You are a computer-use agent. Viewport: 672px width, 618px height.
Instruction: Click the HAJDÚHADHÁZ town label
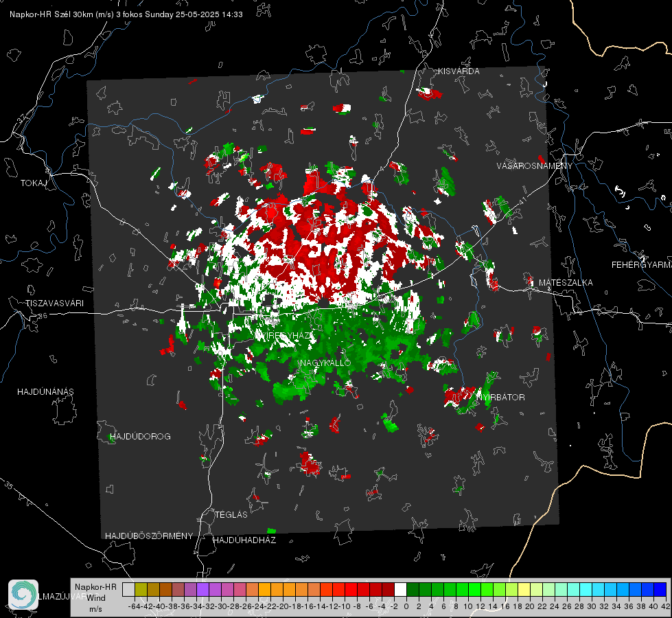pyautogui.click(x=244, y=540)
